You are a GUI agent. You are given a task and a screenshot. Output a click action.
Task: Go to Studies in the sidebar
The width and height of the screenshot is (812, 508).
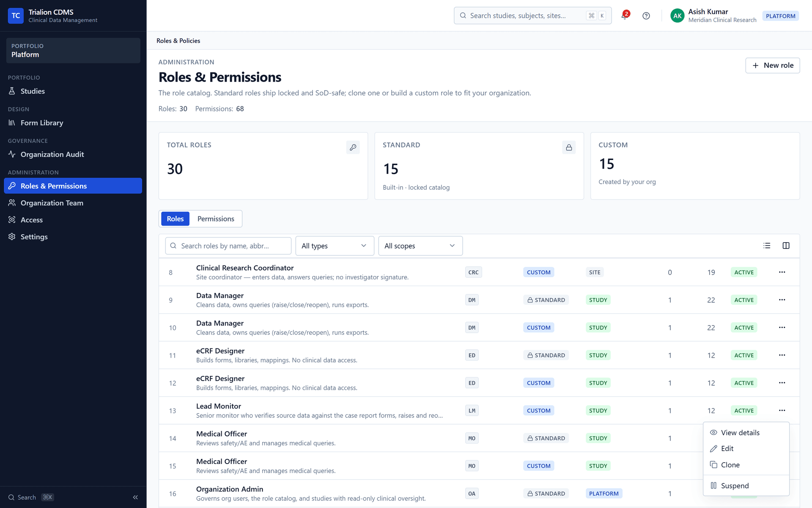tap(73, 91)
